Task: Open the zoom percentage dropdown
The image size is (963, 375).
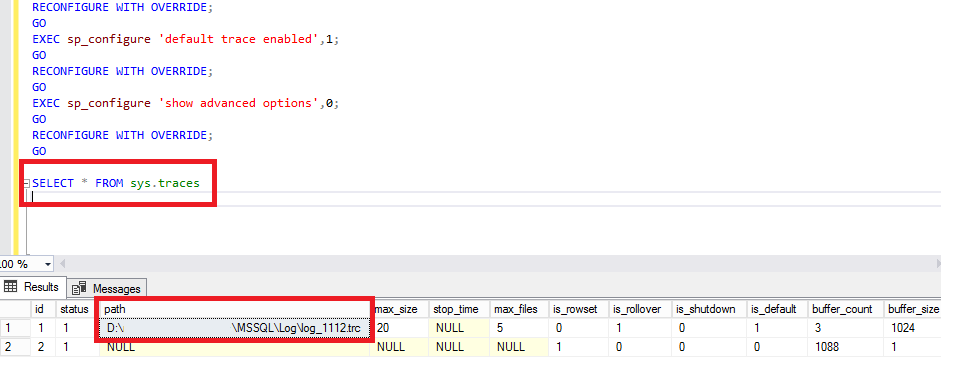Action: (47, 264)
